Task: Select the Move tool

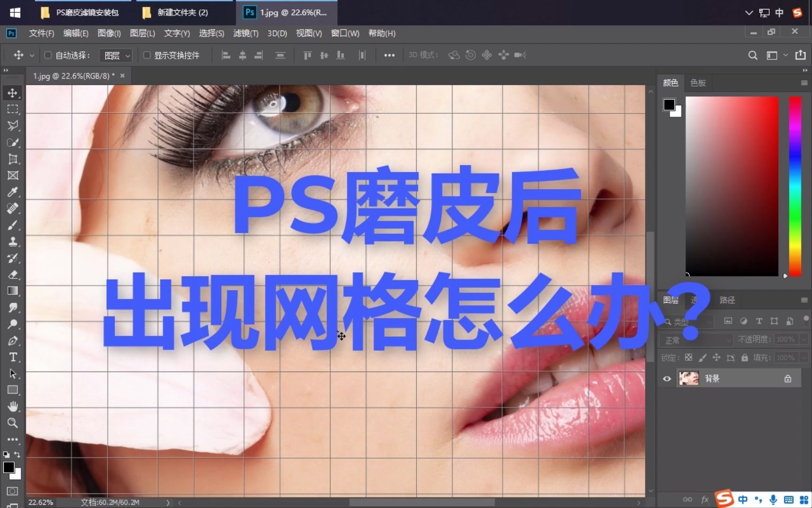Action: pos(12,93)
